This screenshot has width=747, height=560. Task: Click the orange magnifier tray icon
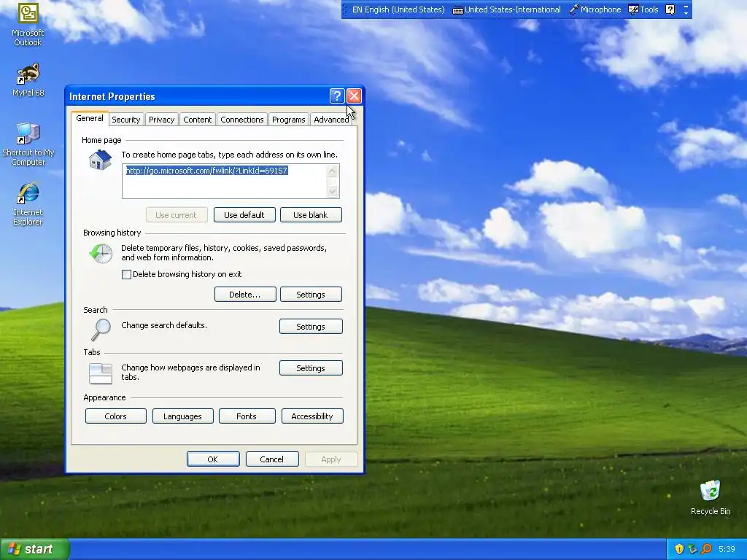706,549
